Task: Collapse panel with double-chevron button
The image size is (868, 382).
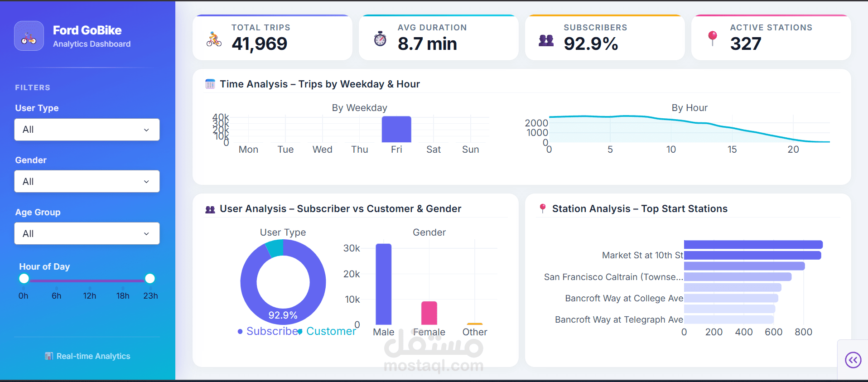Action: pos(853,360)
